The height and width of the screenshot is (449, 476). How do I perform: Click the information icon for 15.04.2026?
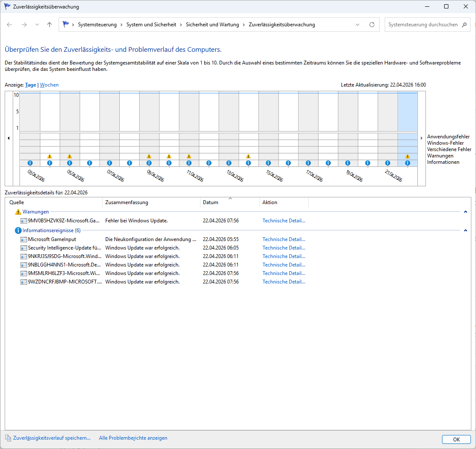pyautogui.click(x=268, y=163)
